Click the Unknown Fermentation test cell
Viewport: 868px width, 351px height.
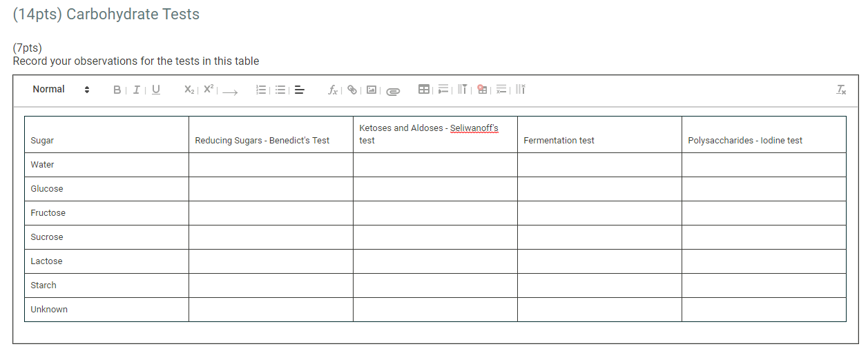pos(599,310)
